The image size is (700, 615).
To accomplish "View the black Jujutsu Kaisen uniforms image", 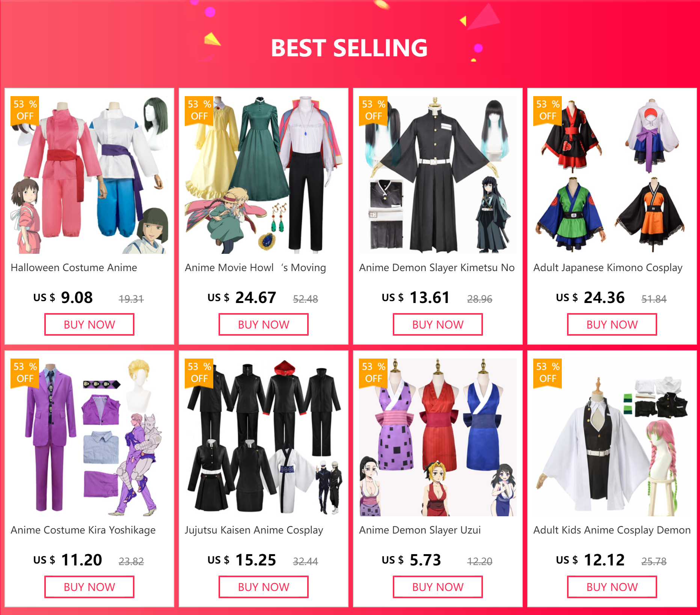I will click(264, 437).
